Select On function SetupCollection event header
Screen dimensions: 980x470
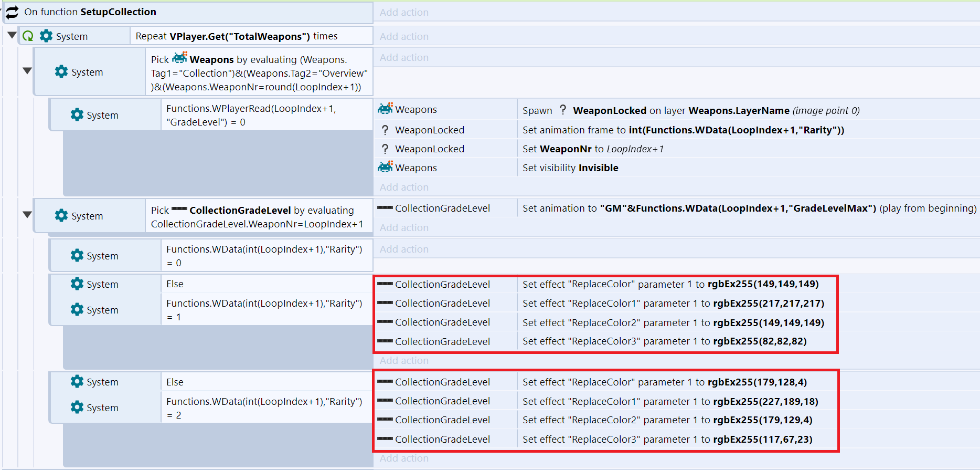(188, 12)
